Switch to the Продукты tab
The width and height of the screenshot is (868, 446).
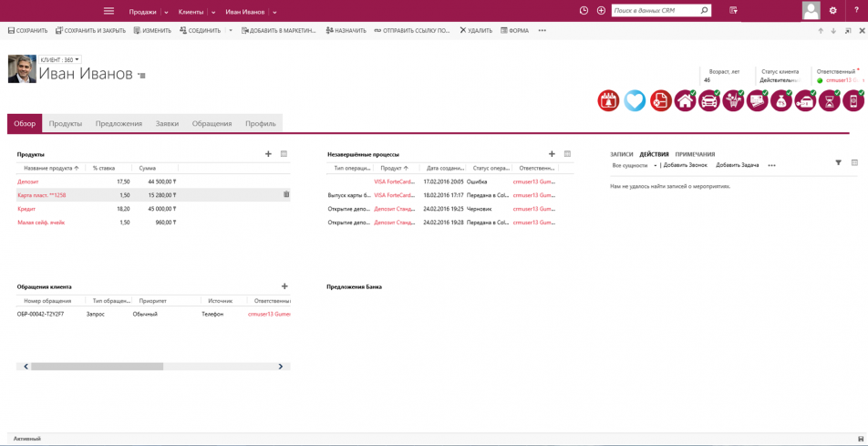coord(66,124)
